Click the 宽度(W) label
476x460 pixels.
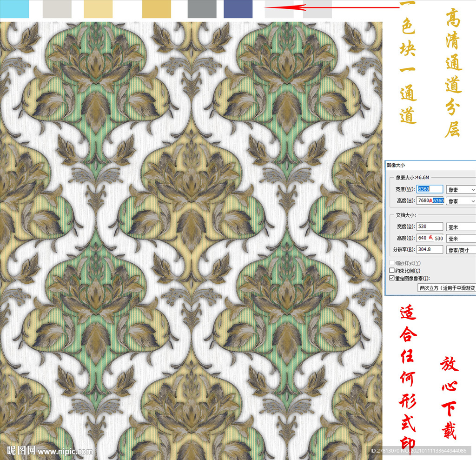pos(405,189)
